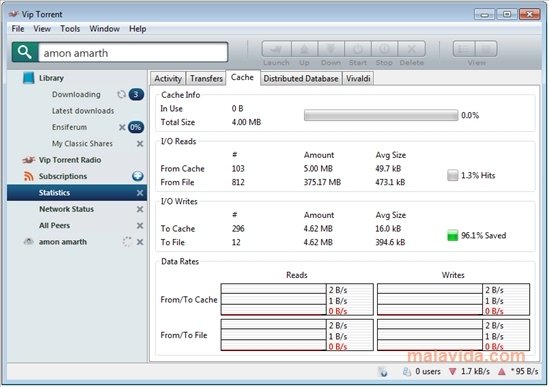Image resolution: width=549 pixels, height=387 pixels.
Task: Click the green search magnifier icon
Action: (x=25, y=52)
